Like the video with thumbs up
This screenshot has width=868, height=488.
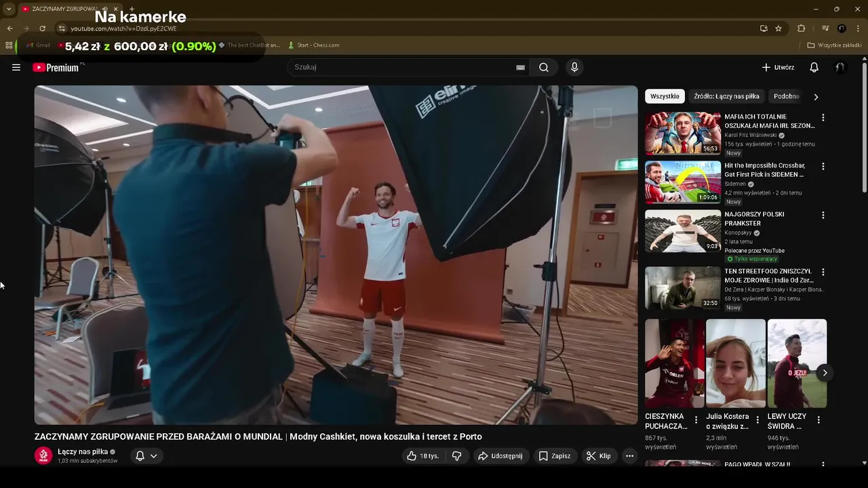coord(423,456)
